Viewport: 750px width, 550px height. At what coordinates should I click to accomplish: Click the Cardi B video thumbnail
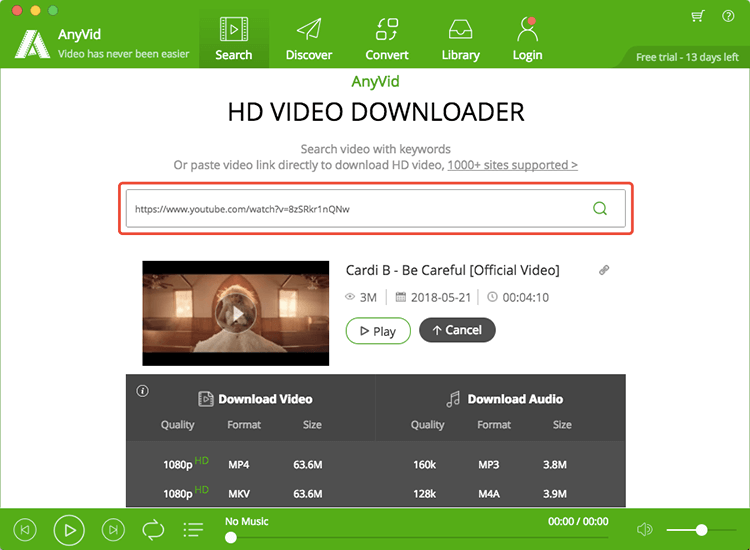point(236,313)
